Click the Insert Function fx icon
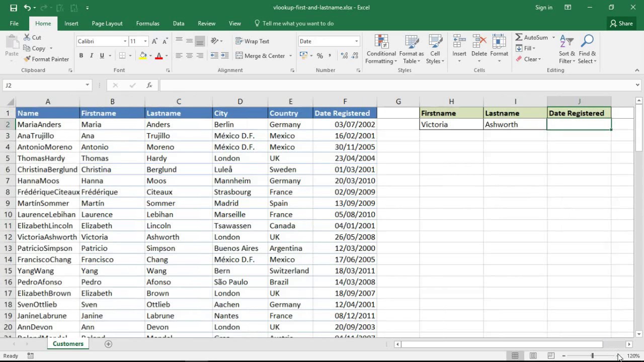 [149, 85]
